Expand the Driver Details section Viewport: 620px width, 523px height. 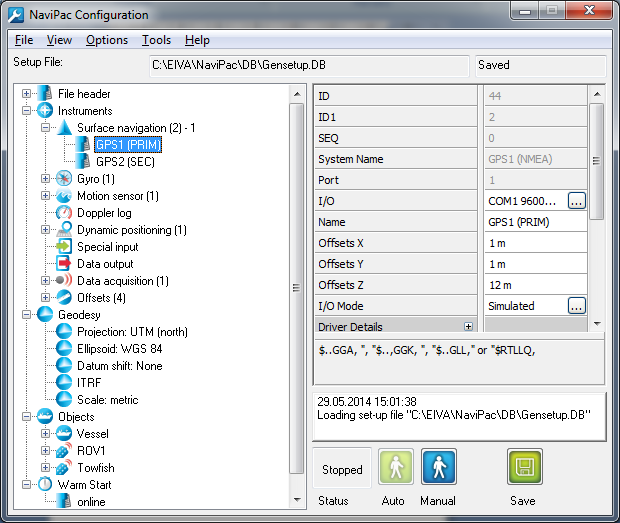[469, 327]
